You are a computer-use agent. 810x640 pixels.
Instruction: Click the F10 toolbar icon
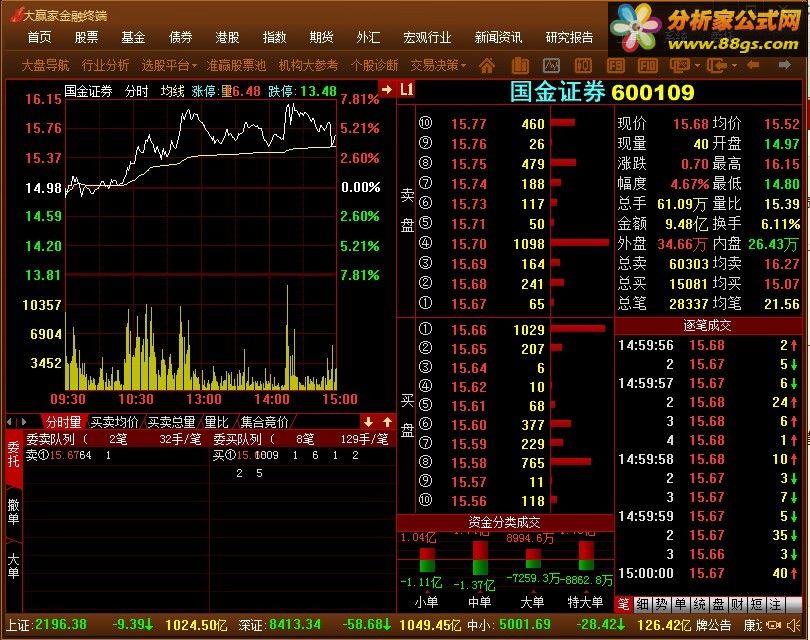pyautogui.click(x=648, y=66)
